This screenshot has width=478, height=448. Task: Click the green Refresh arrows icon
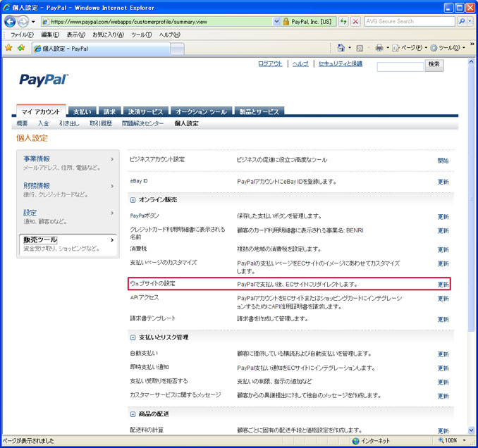pos(343,22)
